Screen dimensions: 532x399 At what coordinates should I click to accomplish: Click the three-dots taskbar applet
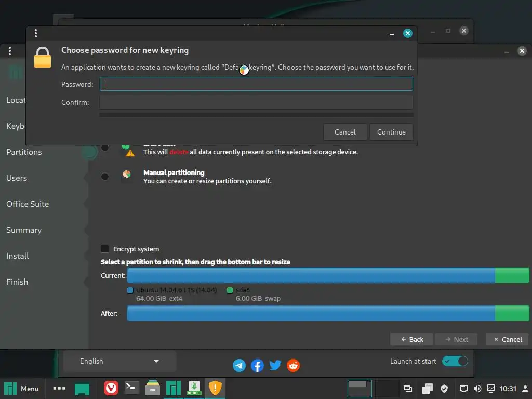point(59,388)
